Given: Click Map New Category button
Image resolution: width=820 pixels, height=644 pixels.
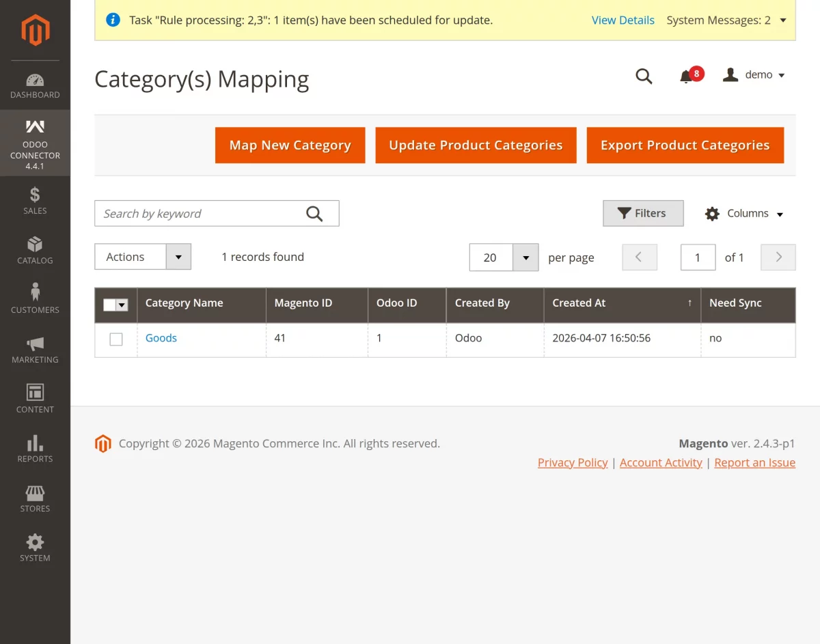Looking at the screenshot, I should pyautogui.click(x=290, y=145).
